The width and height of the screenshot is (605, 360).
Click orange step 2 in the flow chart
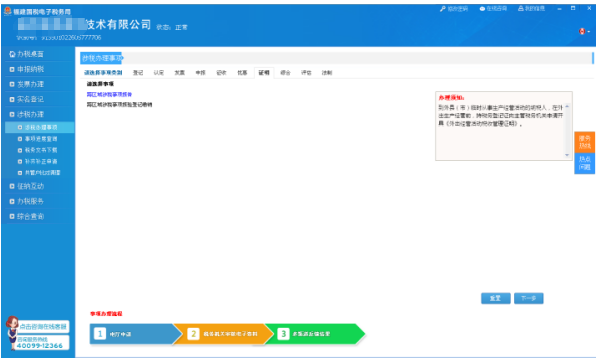(x=224, y=334)
